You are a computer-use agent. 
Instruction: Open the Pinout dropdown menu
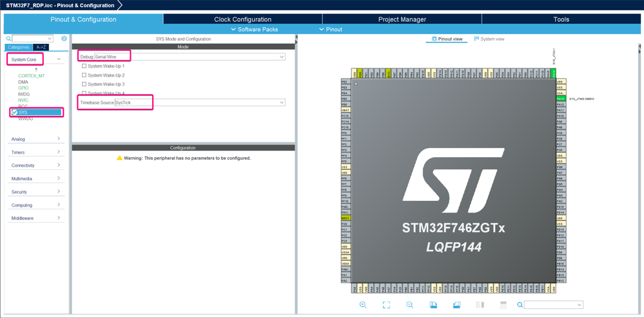click(x=331, y=29)
